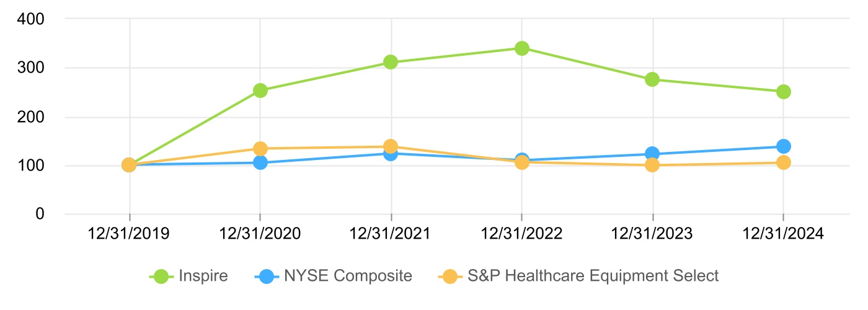The width and height of the screenshot is (868, 310).
Task: Select the green Inspire point at 12/31/2023
Action: pyautogui.click(x=652, y=79)
